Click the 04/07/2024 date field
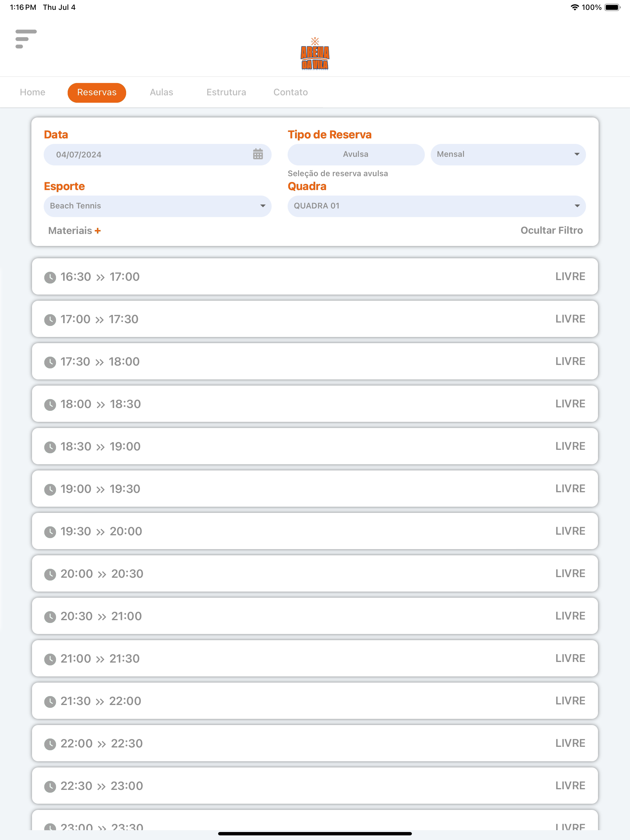Image resolution: width=630 pixels, height=840 pixels. coord(157,154)
